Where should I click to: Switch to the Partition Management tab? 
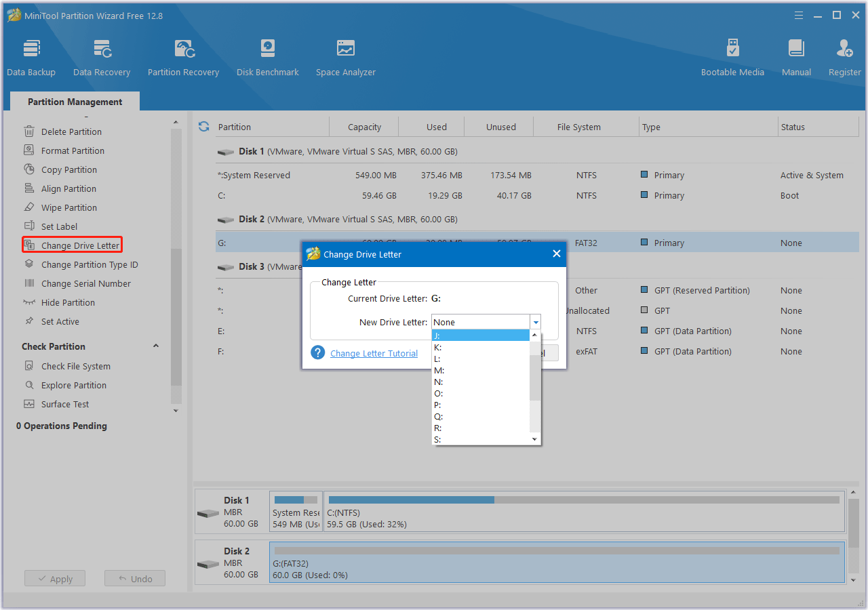(x=75, y=101)
